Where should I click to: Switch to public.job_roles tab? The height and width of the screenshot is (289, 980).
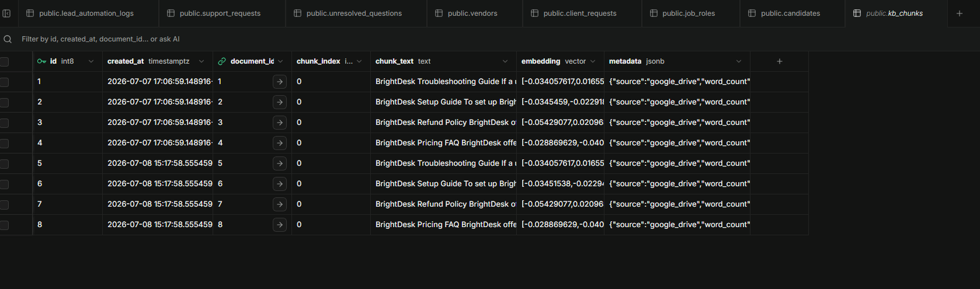point(691,13)
